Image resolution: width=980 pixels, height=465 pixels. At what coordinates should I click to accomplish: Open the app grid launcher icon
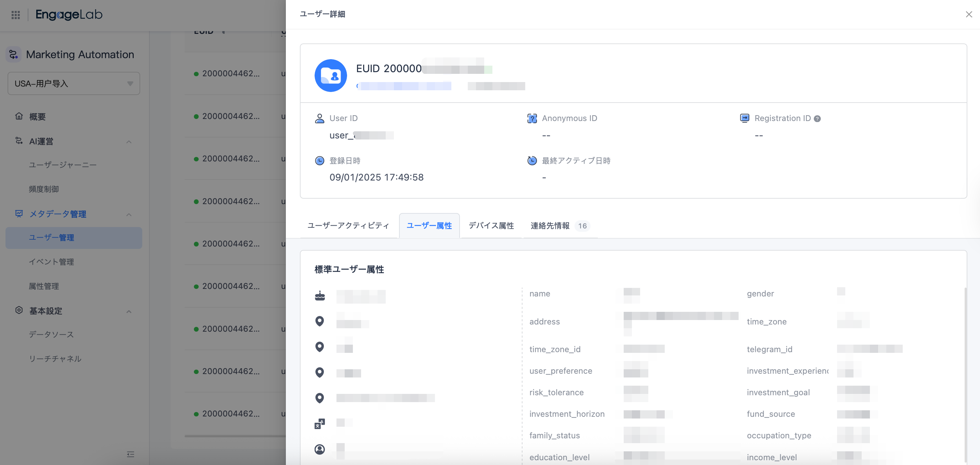tap(16, 15)
